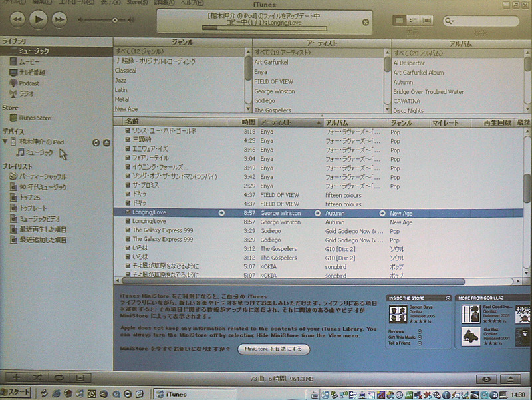The width and height of the screenshot is (532, 400).
Task: Select Bridge Over Troubled Water album
Action: click(428, 92)
